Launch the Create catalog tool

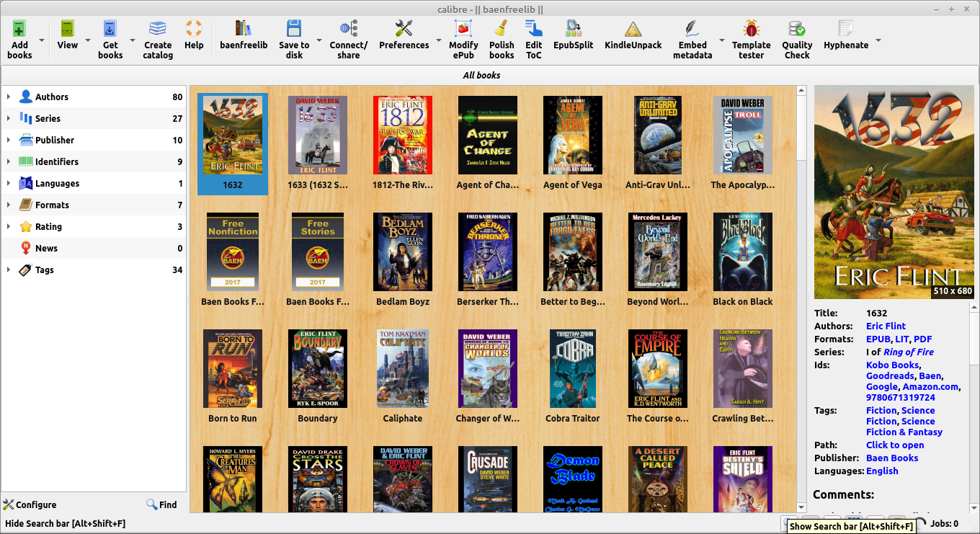(158, 29)
